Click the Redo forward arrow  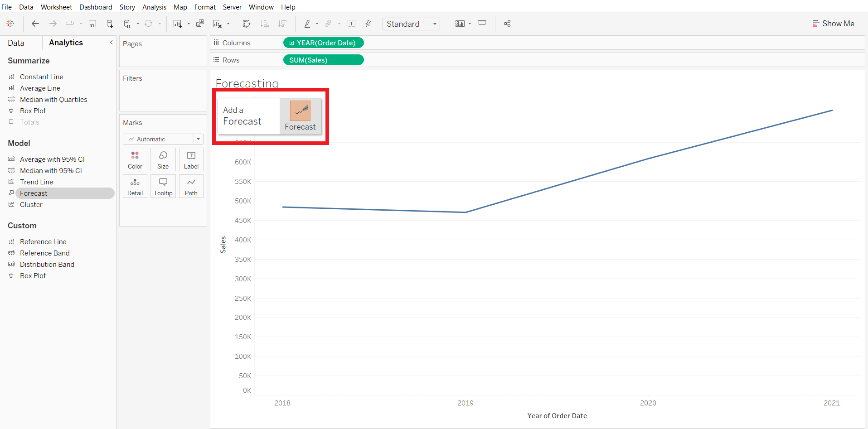(x=53, y=24)
